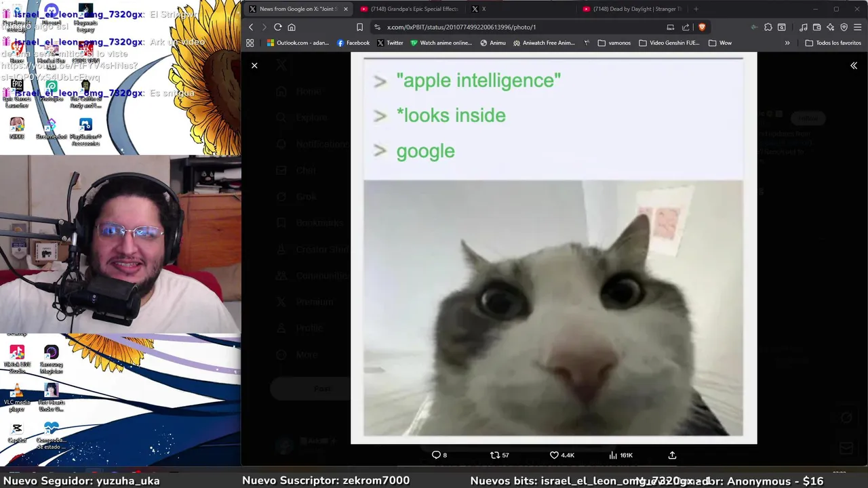Screen dimensions: 868x488
Task: Open Comprobación de estado desktop icon
Action: (x=51, y=436)
